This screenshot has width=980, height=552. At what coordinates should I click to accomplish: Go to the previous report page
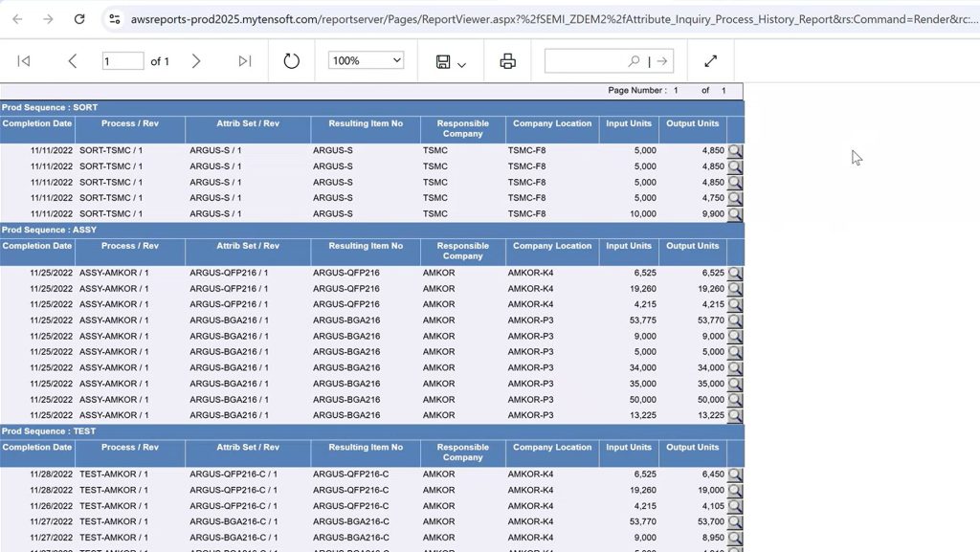coord(72,60)
